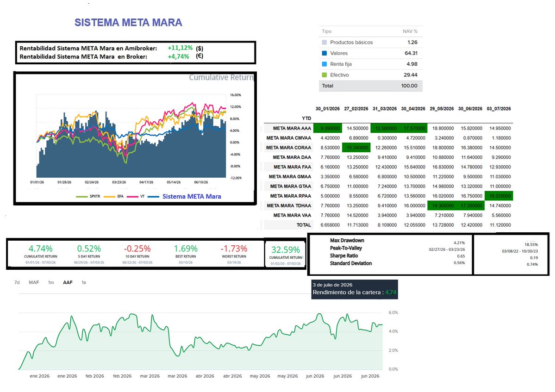Image resolution: width=555 pixels, height=392 pixels.
Task: Click the 31_03/2026 column header
Action: point(385,109)
